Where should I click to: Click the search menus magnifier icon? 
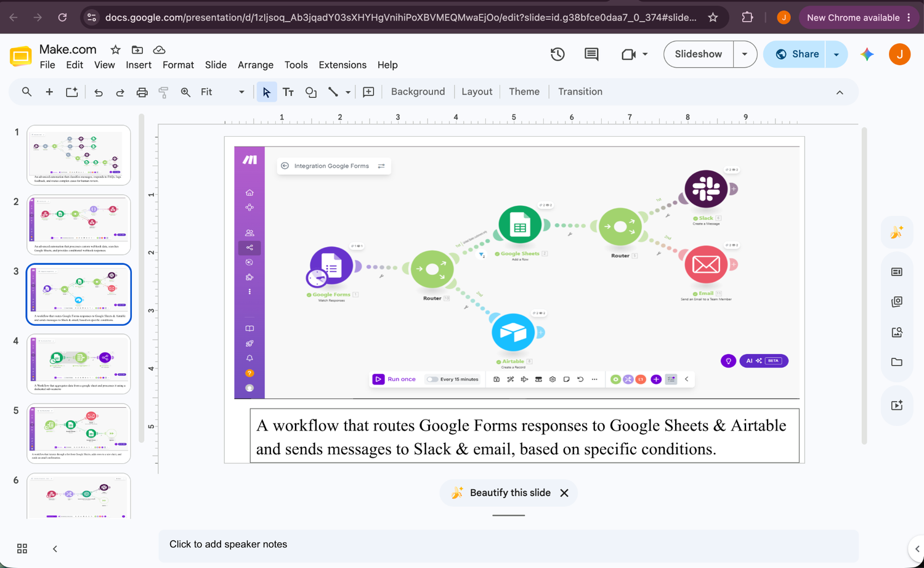[26, 92]
